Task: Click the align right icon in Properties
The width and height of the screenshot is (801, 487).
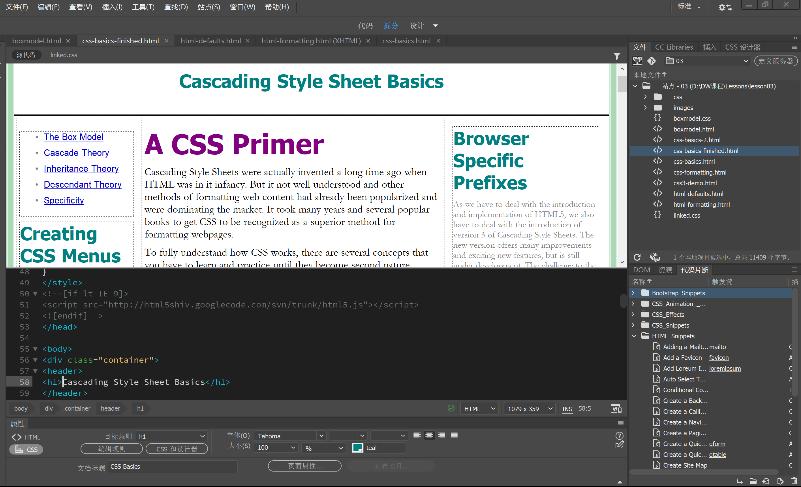Action: point(442,435)
